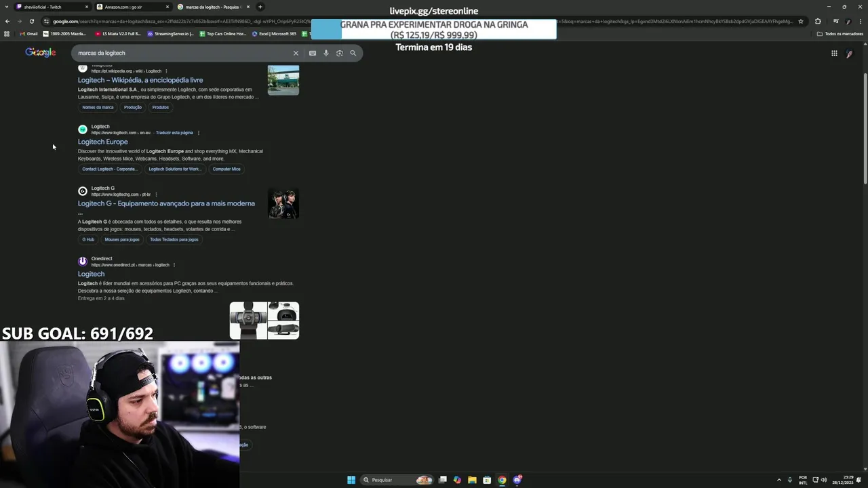
Task: Open the apps grid icon in bookmarks bar
Action: pyautogui.click(x=7, y=33)
